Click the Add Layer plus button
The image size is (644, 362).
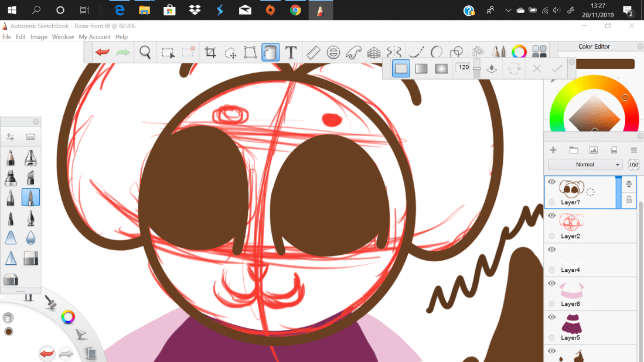553,150
